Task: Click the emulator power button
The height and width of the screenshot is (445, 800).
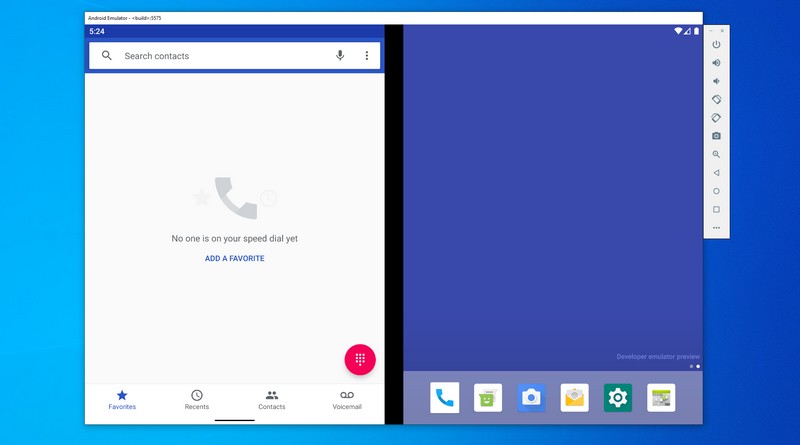Action: (x=716, y=44)
